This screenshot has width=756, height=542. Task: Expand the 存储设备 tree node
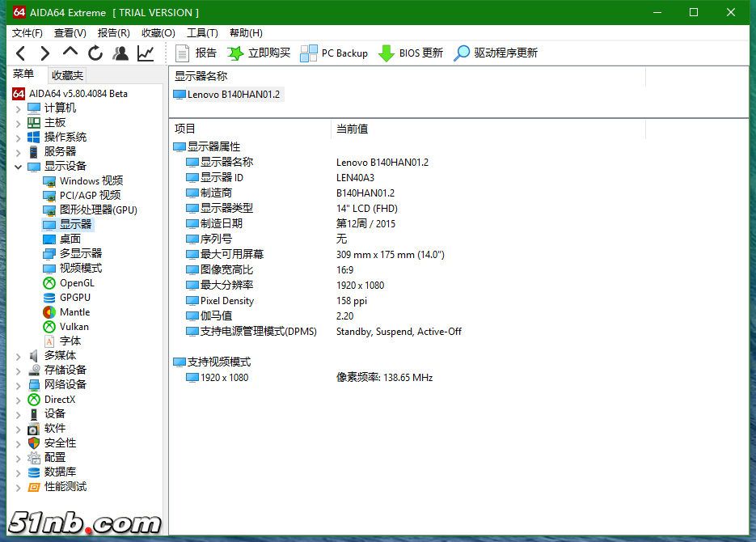[19, 371]
